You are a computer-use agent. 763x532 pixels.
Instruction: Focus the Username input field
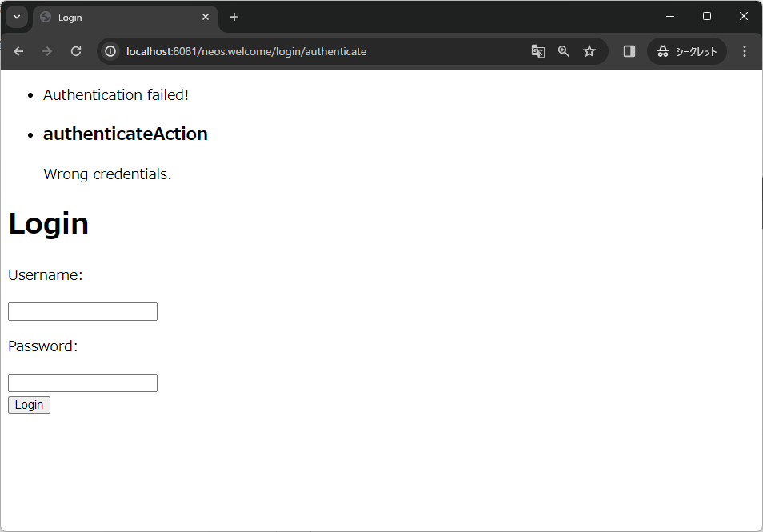(x=82, y=311)
